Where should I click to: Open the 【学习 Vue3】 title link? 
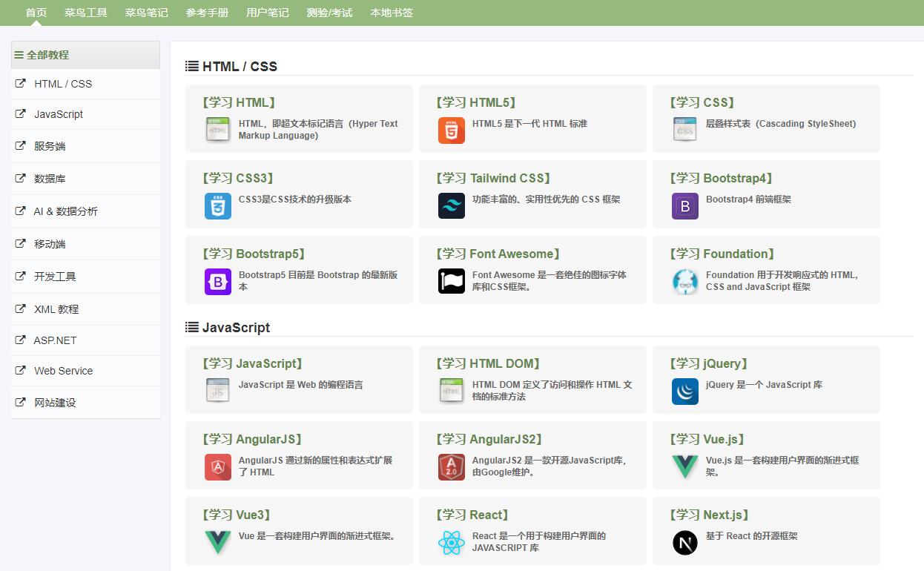[x=237, y=515]
